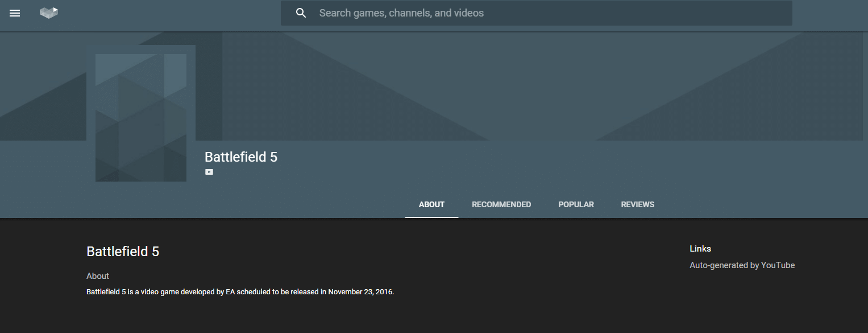Click the November 23, 2016 release date text
Image resolution: width=868 pixels, height=333 pixels.
(360, 292)
